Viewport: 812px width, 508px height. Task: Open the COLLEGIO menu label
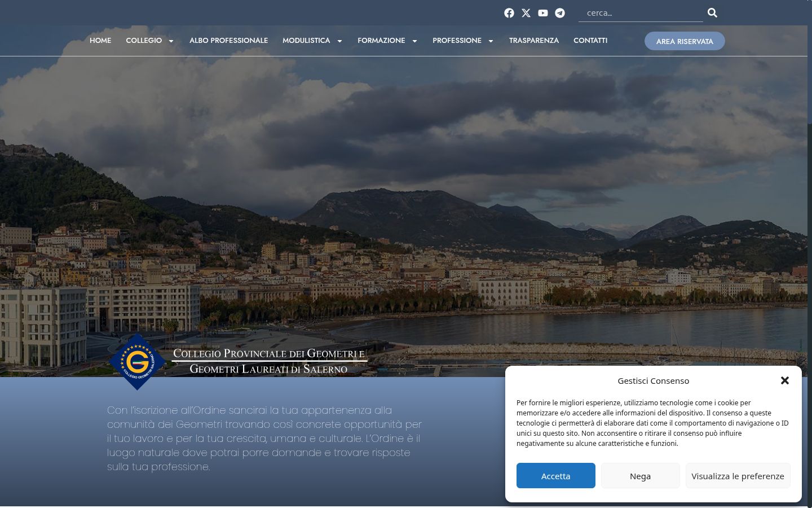pyautogui.click(x=144, y=40)
